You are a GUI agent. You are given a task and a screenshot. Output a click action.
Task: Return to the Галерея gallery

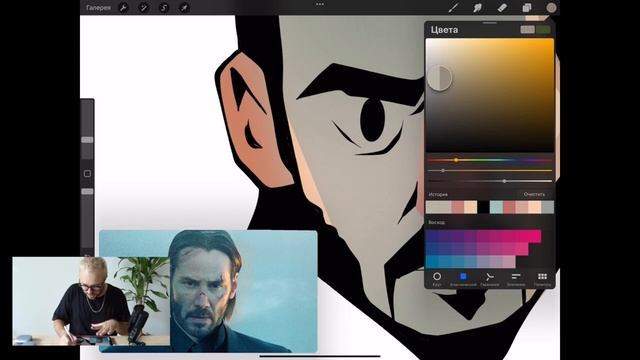click(x=98, y=7)
